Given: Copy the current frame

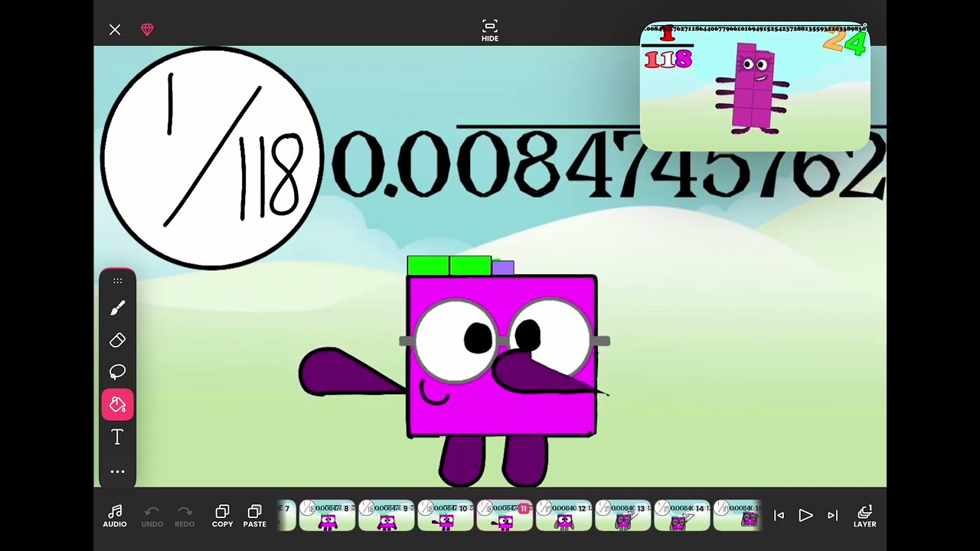Looking at the screenshot, I should [222, 517].
